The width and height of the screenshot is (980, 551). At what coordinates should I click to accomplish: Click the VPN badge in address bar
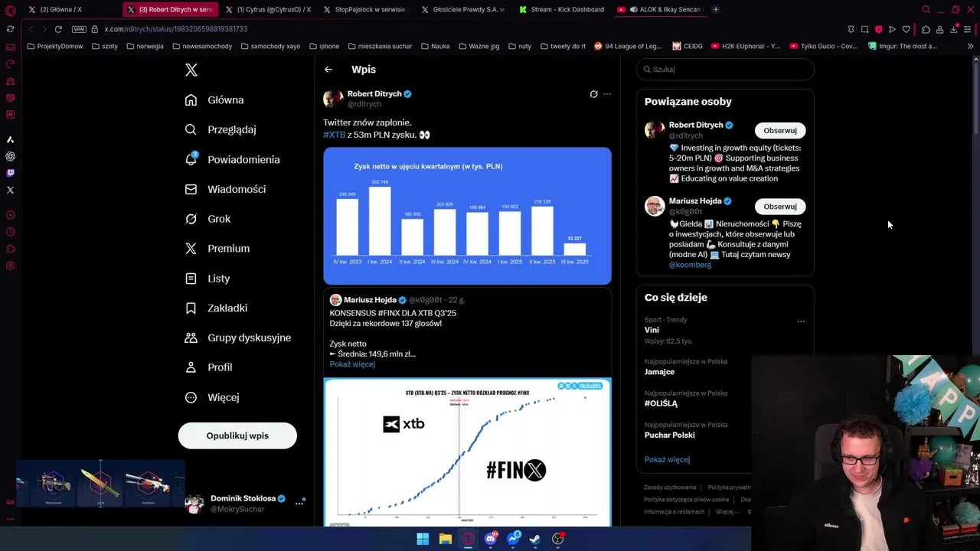point(79,29)
